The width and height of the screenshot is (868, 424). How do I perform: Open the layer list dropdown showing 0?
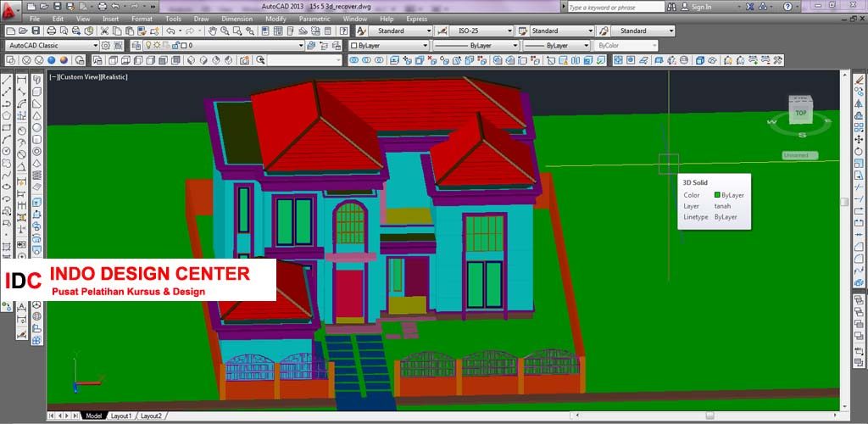pyautogui.click(x=224, y=46)
